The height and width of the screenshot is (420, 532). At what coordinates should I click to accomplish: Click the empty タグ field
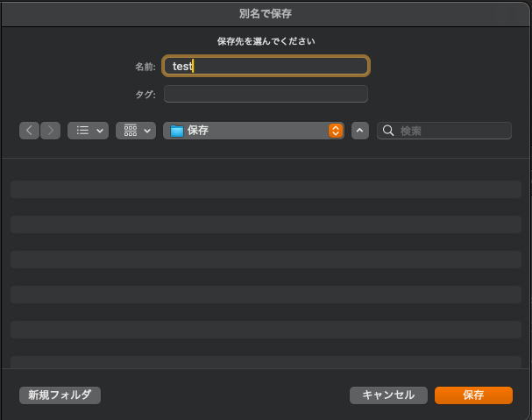pos(266,94)
